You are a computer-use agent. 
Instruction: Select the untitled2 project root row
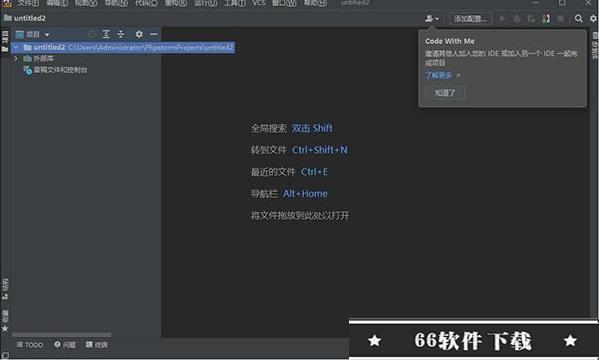pos(123,47)
